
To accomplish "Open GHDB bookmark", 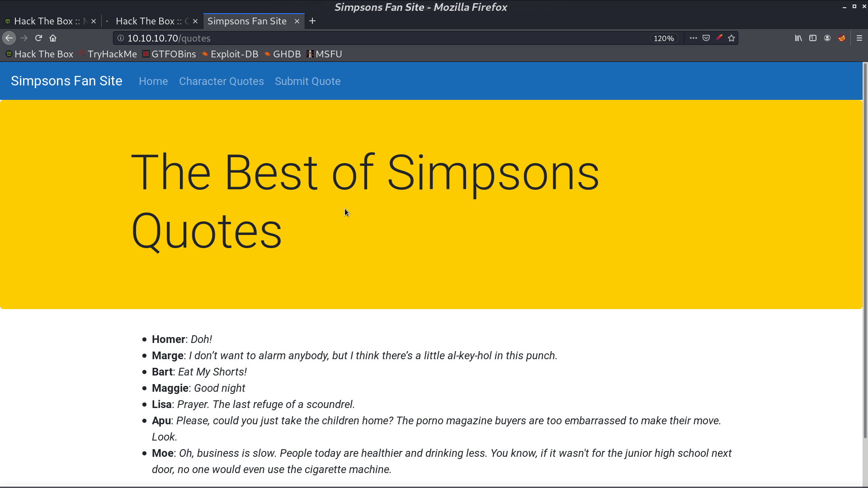I will 283,54.
